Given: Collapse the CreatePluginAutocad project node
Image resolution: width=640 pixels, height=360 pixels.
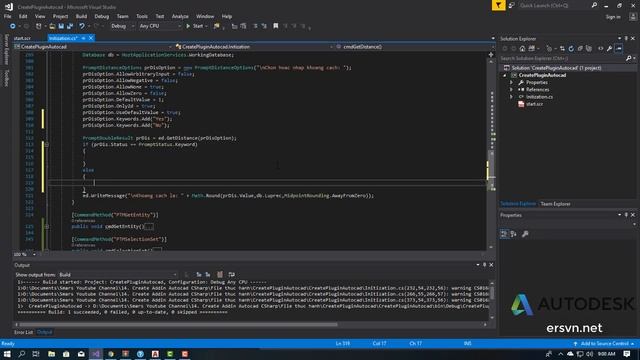Looking at the screenshot, I should (x=505, y=76).
